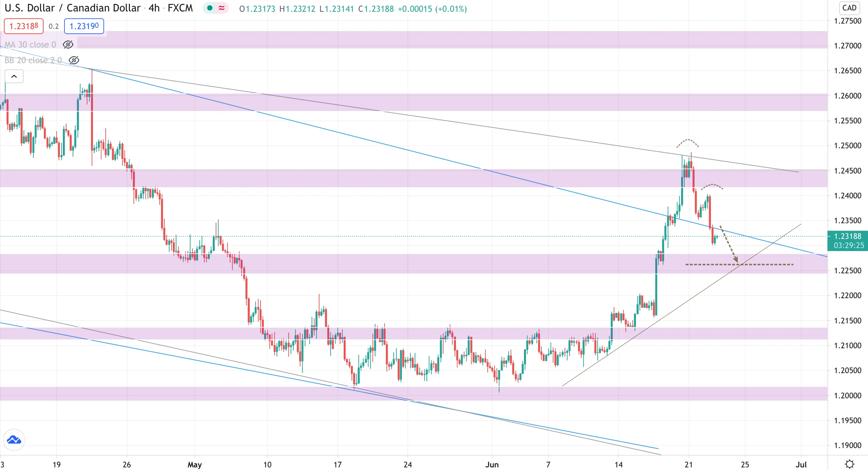Click the 1.19000 price scale label
The width and height of the screenshot is (868, 470).
point(847,445)
